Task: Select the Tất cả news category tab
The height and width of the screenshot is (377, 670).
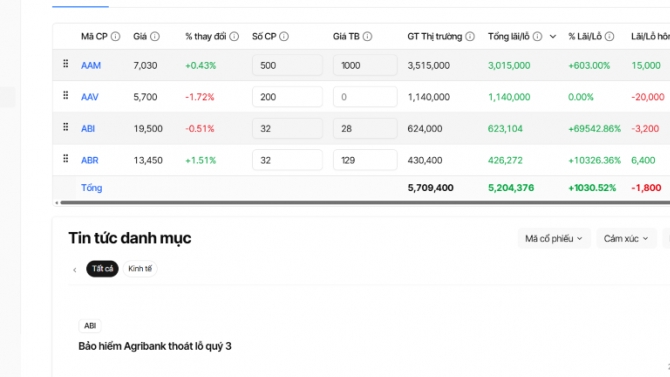Action: pos(103,269)
